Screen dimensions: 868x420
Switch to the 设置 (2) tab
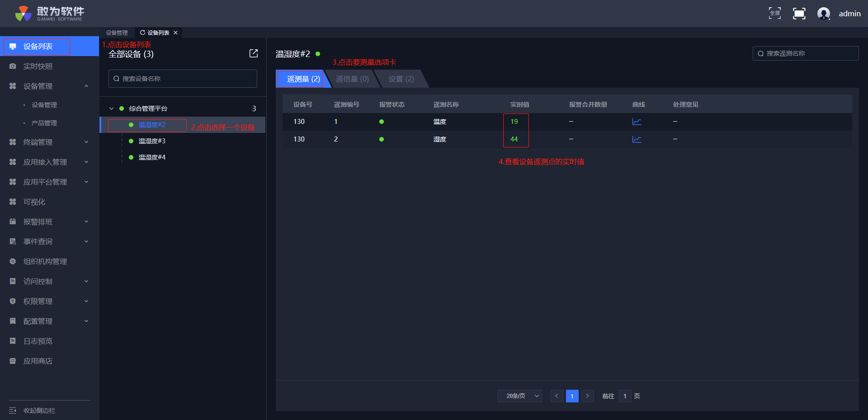pyautogui.click(x=401, y=79)
